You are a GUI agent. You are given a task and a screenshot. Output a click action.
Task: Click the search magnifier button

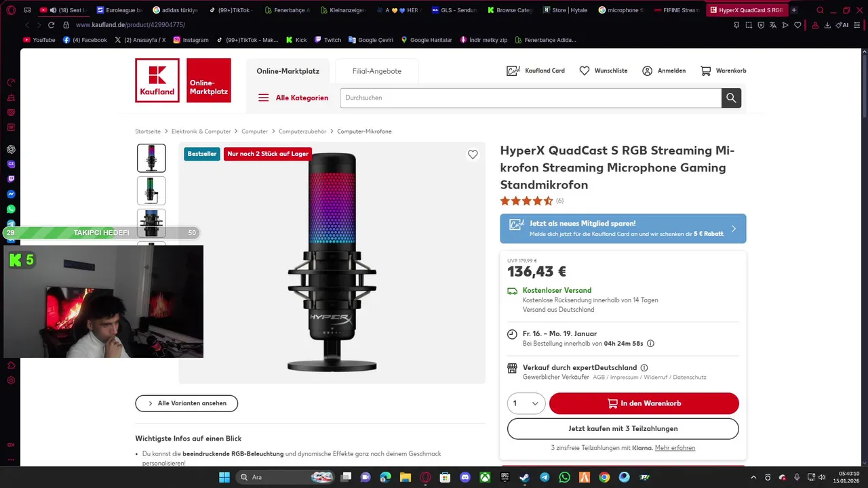pos(731,98)
